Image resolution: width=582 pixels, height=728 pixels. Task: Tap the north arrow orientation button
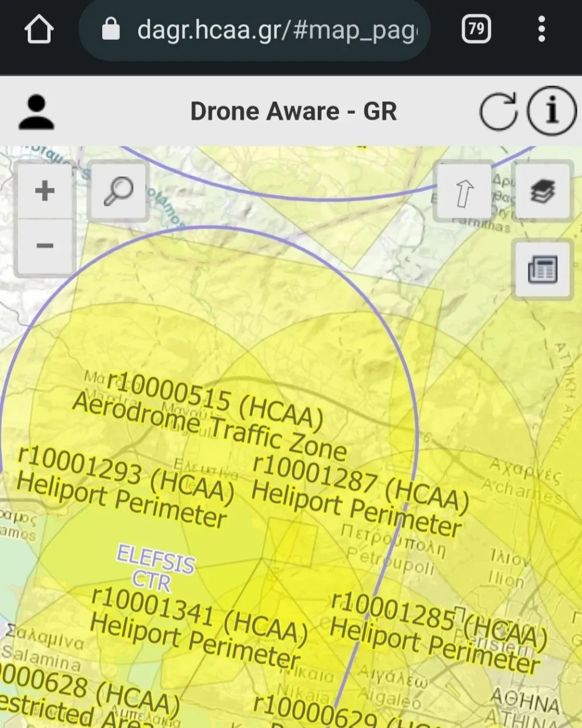(464, 192)
